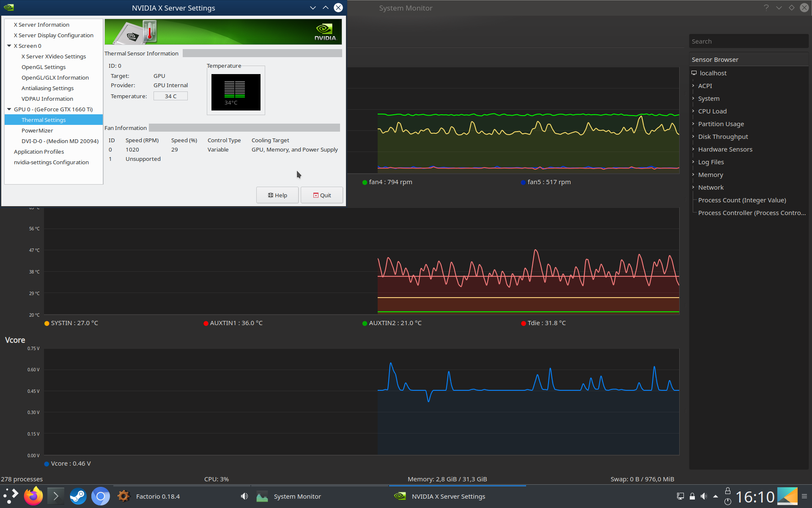Click the localhost computer icon

694,73
